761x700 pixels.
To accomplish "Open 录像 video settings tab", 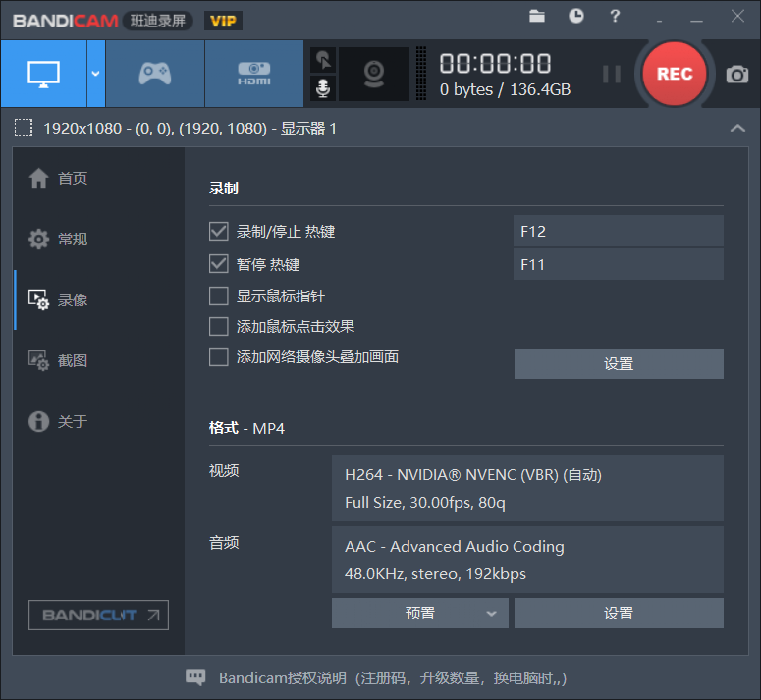I will coord(58,299).
